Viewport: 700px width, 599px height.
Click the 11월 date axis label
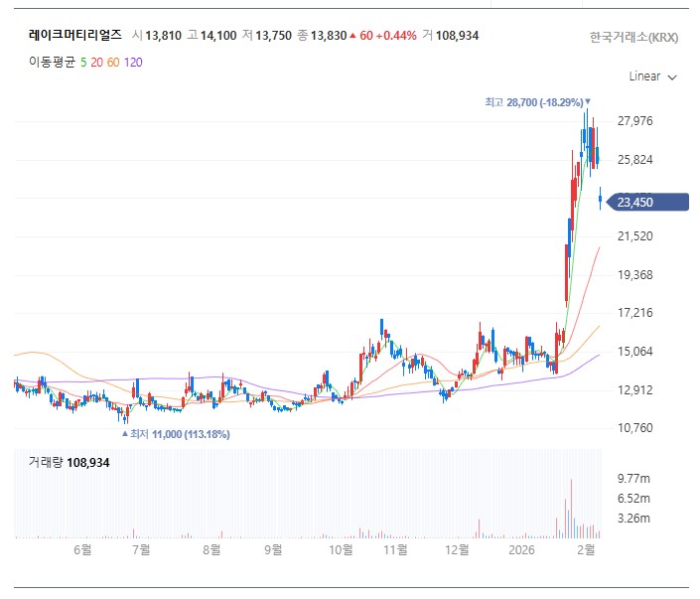coord(396,549)
